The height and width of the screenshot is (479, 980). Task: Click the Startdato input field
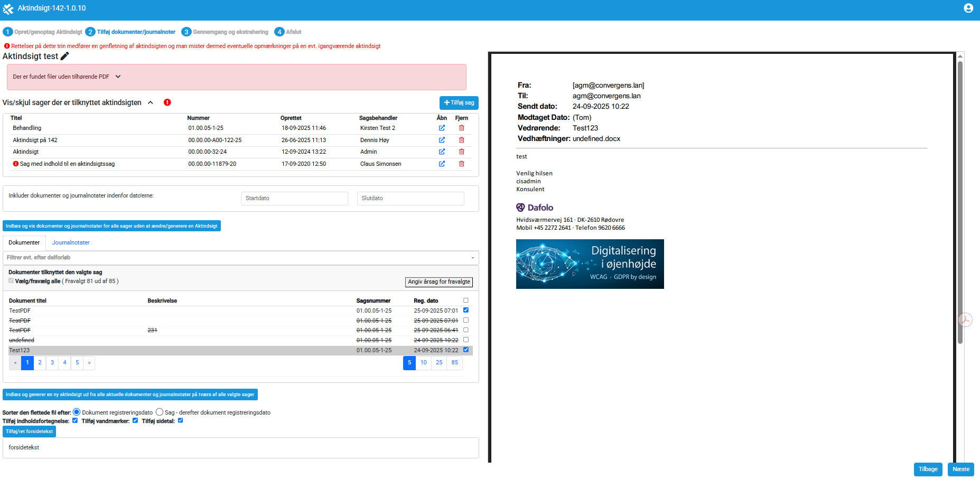click(x=294, y=198)
